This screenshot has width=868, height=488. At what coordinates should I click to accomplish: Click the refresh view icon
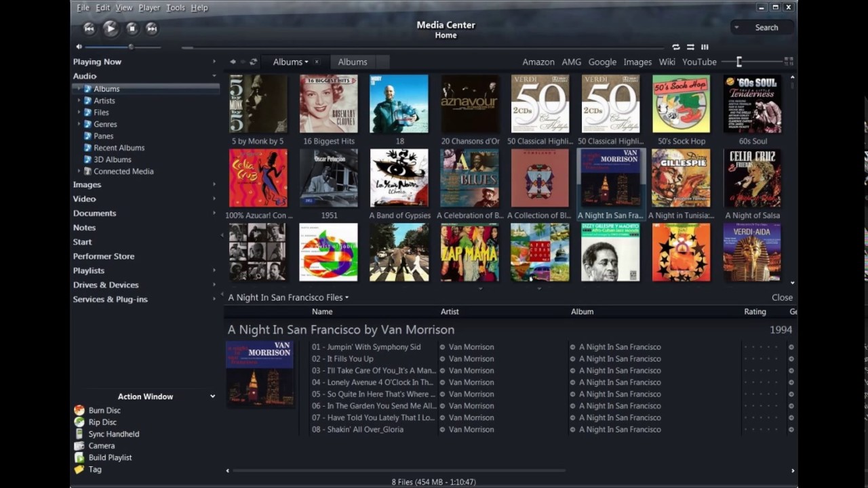click(x=253, y=62)
